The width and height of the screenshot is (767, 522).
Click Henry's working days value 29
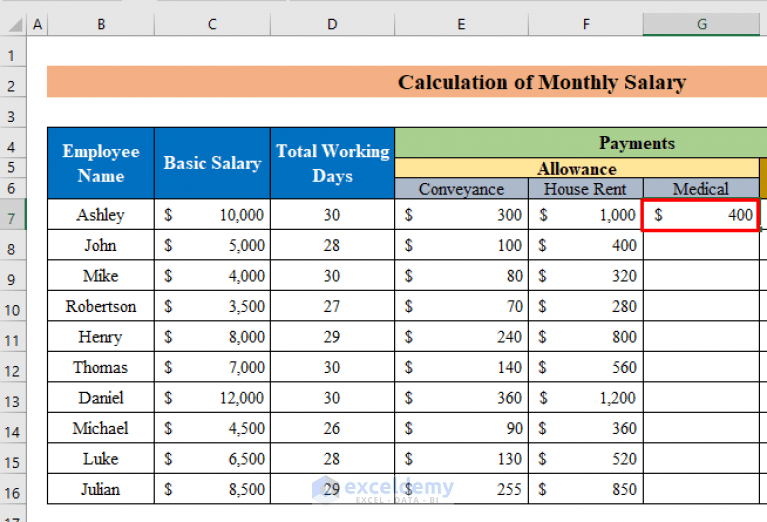click(x=332, y=336)
